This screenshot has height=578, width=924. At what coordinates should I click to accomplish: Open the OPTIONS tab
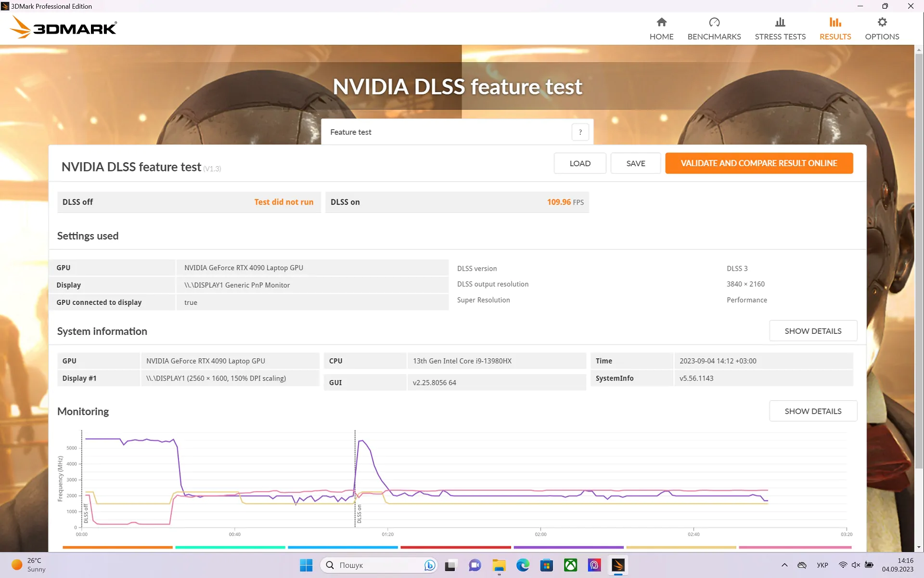pyautogui.click(x=882, y=29)
